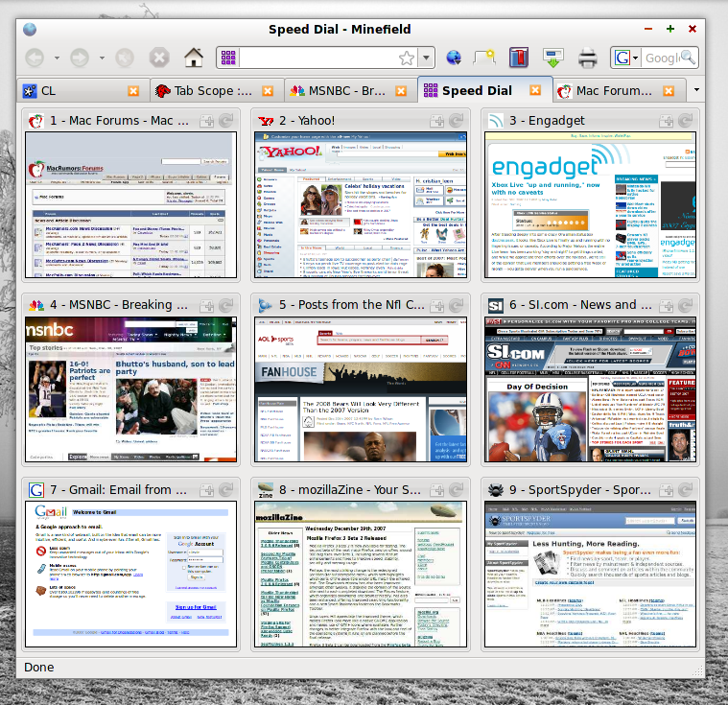Open the SI.com dial thumbnail
728x705 pixels.
[590, 389]
